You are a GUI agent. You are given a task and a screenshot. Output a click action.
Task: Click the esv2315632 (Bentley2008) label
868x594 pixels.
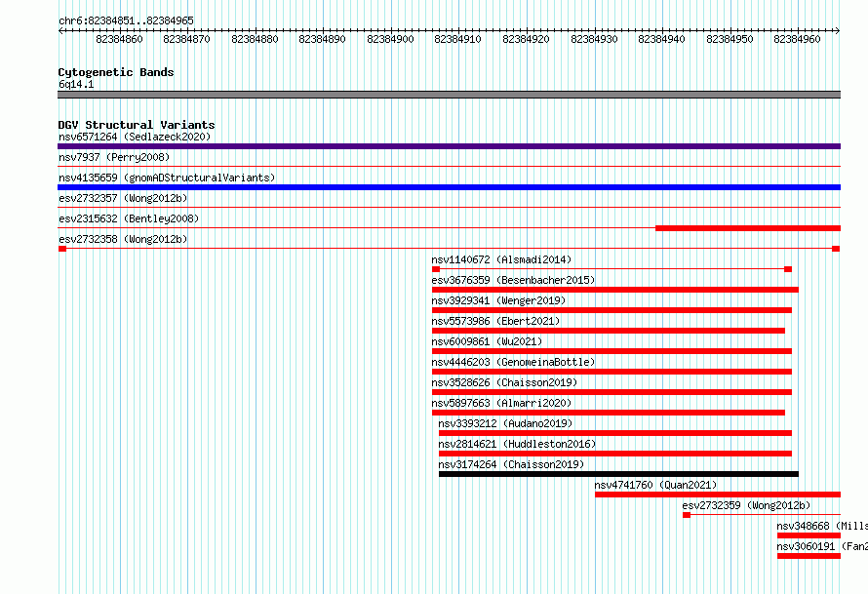pos(129,218)
